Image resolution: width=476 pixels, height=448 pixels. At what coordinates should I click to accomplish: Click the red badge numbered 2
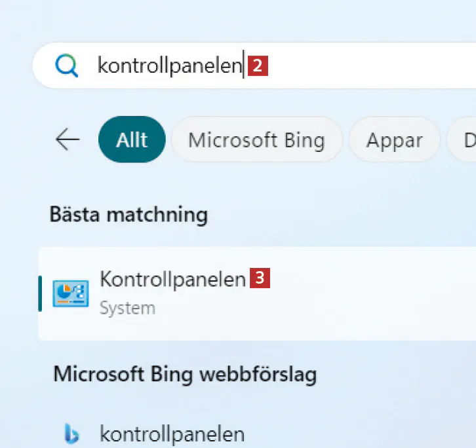pyautogui.click(x=258, y=65)
